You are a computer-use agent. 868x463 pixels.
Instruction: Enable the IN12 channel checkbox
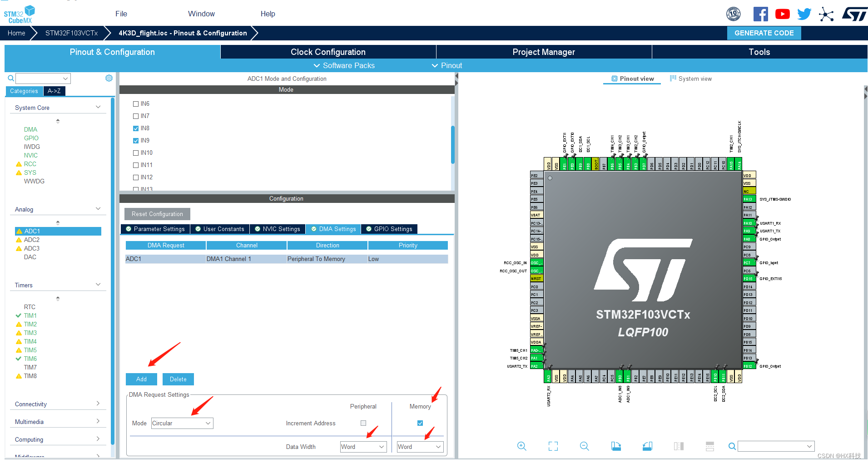pyautogui.click(x=136, y=177)
